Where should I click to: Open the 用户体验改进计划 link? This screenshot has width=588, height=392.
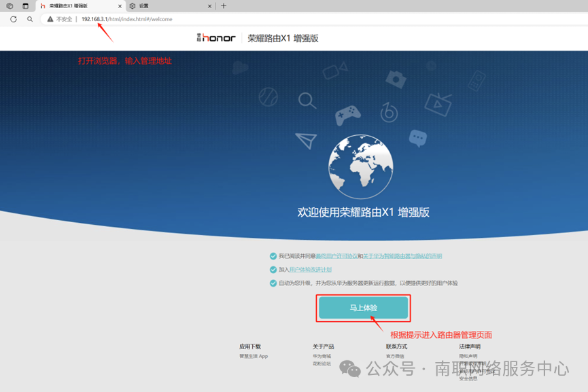[311, 270]
